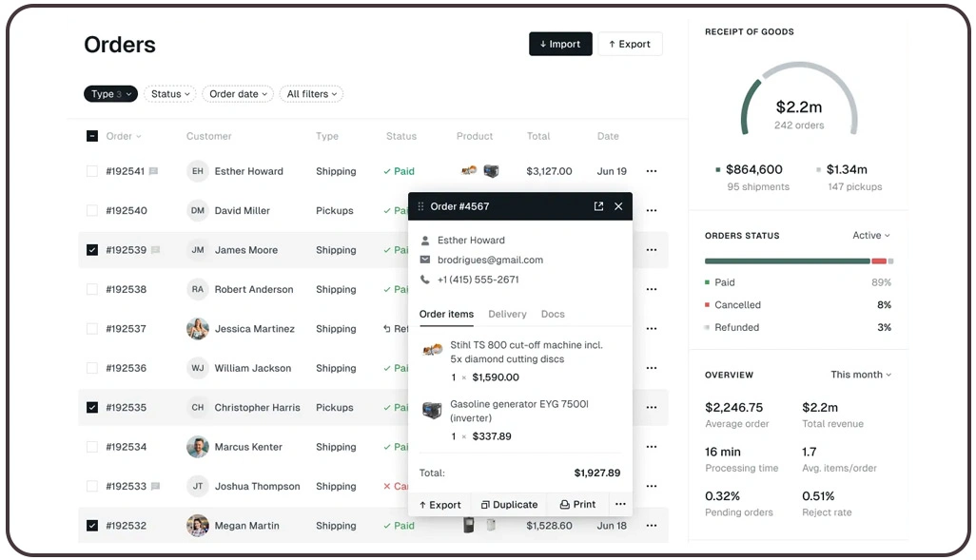
Task: Click Jessica Martinez's avatar thumbnail
Action: [x=197, y=329]
